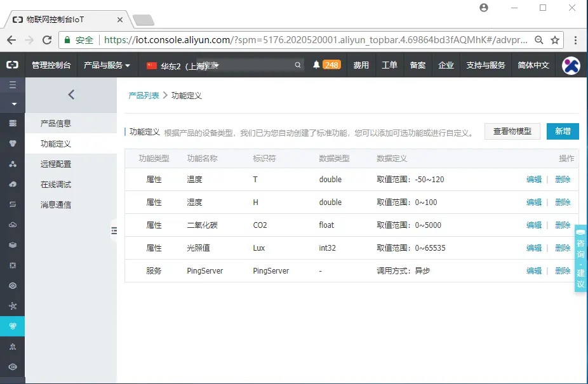
Task: Collapse the product menu with the back chevron
Action: click(x=71, y=95)
